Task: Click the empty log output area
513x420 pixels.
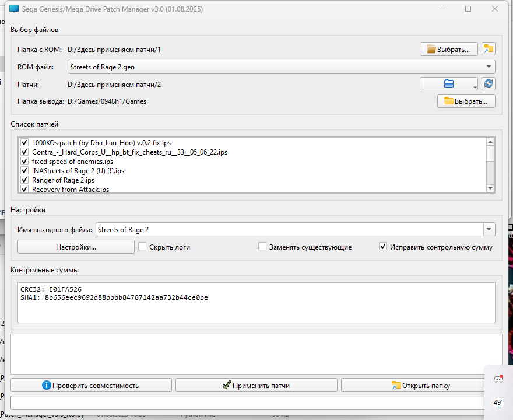Action: (x=256, y=354)
